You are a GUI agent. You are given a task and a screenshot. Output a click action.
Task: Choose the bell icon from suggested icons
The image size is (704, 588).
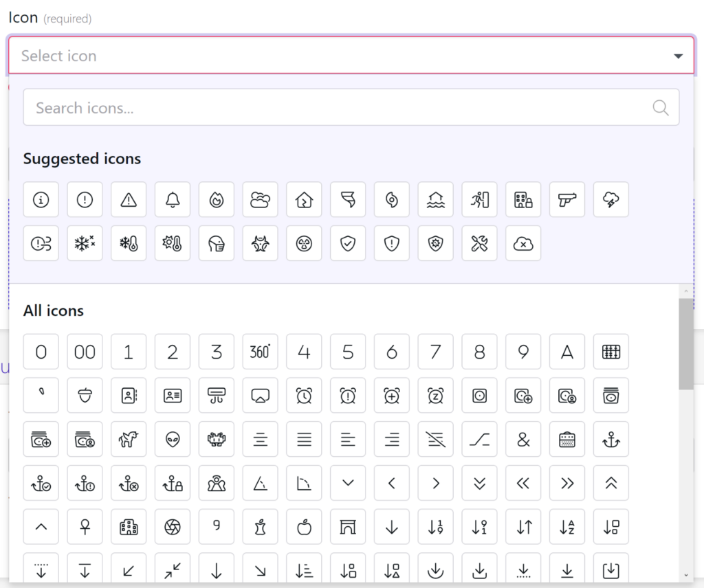(x=173, y=199)
